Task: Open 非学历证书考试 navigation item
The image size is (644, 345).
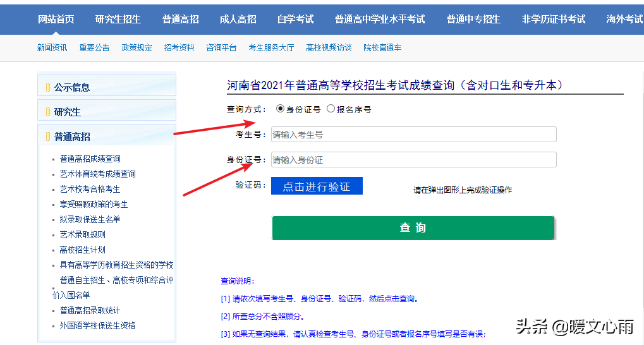Action: [x=553, y=20]
